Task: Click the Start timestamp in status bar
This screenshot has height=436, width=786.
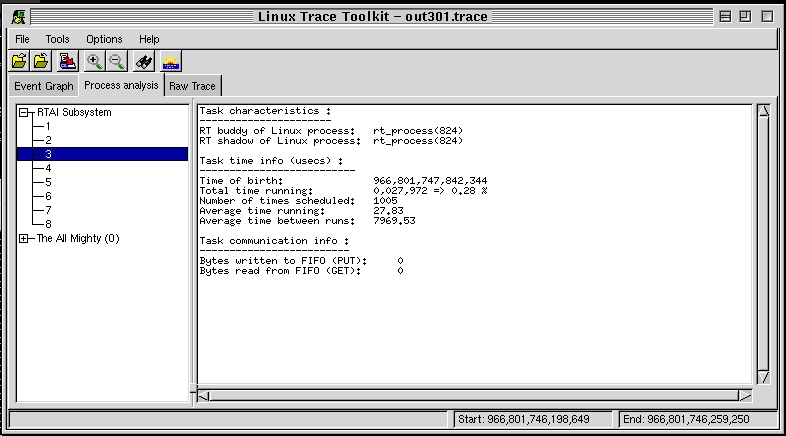Action: tap(524, 419)
